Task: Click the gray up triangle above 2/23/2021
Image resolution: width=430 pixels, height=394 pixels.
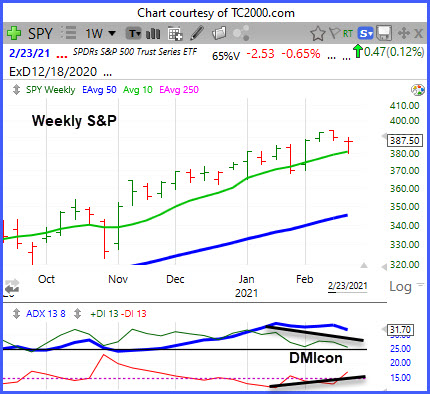Action: (364, 265)
